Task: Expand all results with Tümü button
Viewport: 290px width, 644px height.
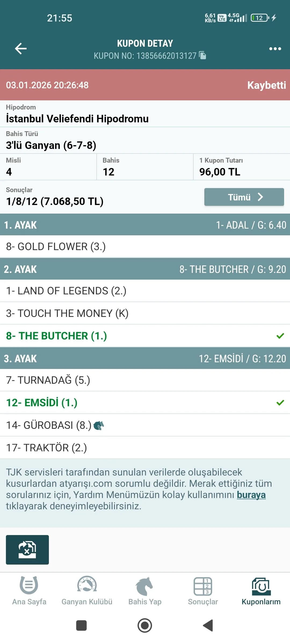Action: coord(244,197)
